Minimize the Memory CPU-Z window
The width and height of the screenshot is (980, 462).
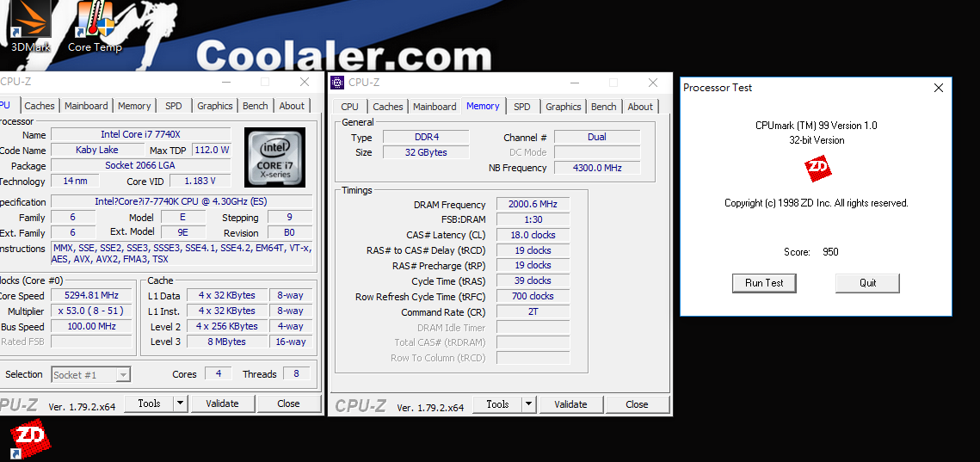pos(575,83)
